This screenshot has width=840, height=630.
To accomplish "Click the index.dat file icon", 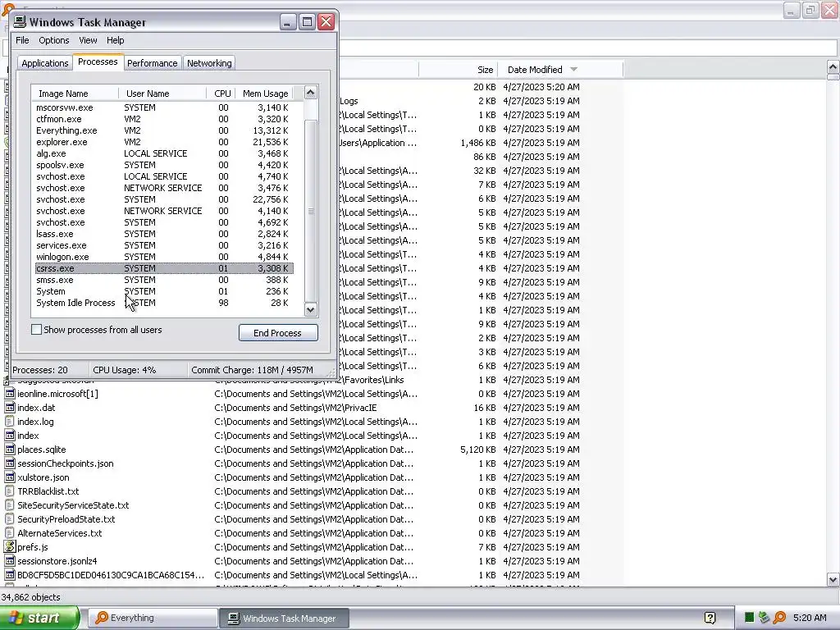I will click(x=10, y=408).
